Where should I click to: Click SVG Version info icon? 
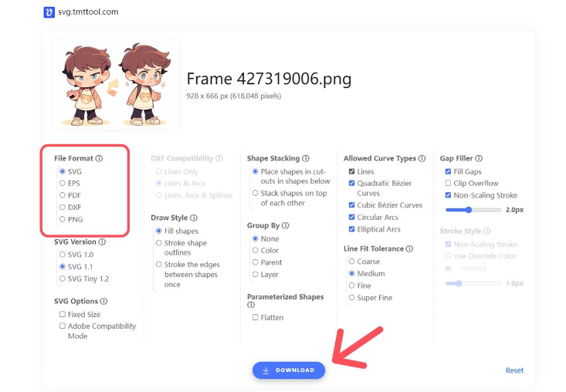tap(102, 242)
